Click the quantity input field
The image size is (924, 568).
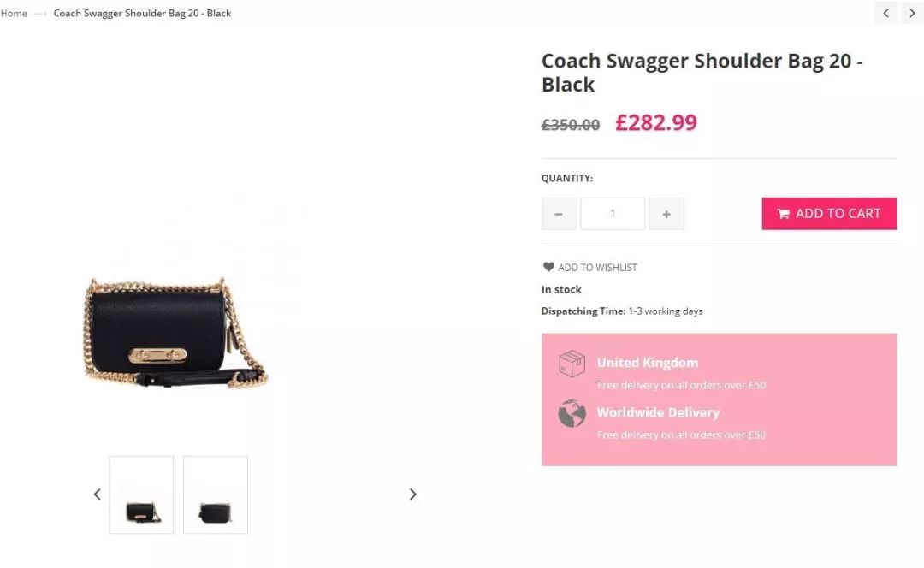click(x=613, y=214)
